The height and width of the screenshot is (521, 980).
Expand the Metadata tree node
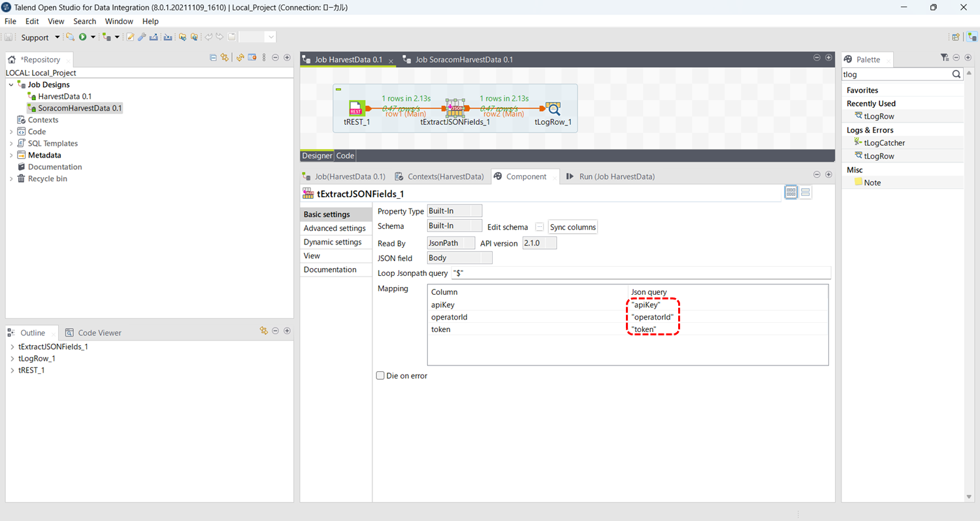[x=11, y=156]
